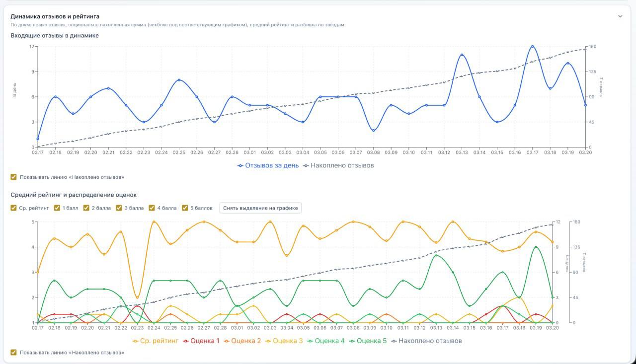Toggle "Оценка 4" light green legend entry
636x364 pixels.
tap(327, 341)
